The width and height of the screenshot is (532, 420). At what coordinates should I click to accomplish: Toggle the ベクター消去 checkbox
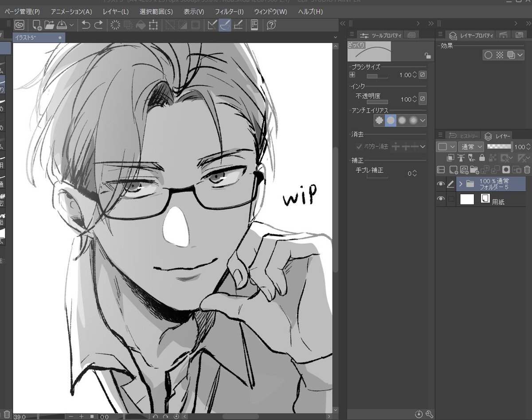(x=359, y=146)
